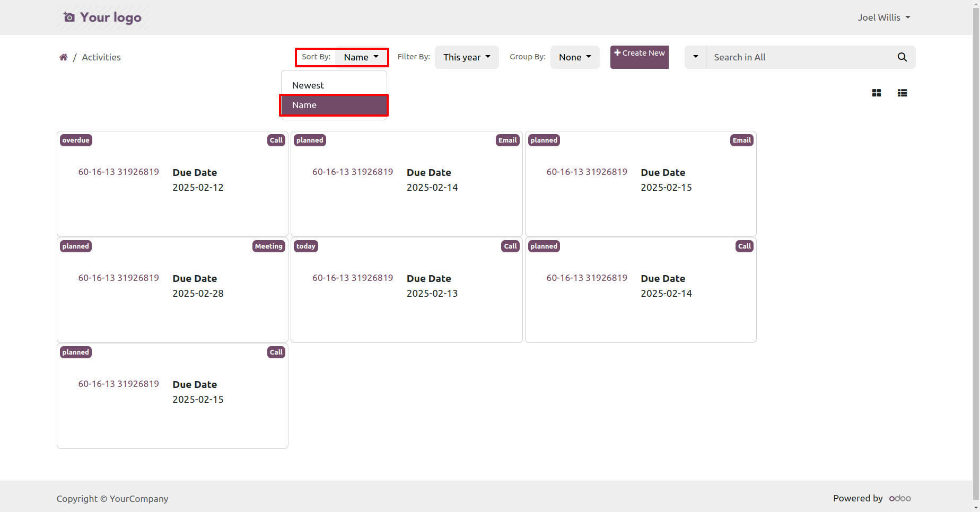980x512 pixels.
Task: Click the date 2025-02-28
Action: [x=198, y=294]
